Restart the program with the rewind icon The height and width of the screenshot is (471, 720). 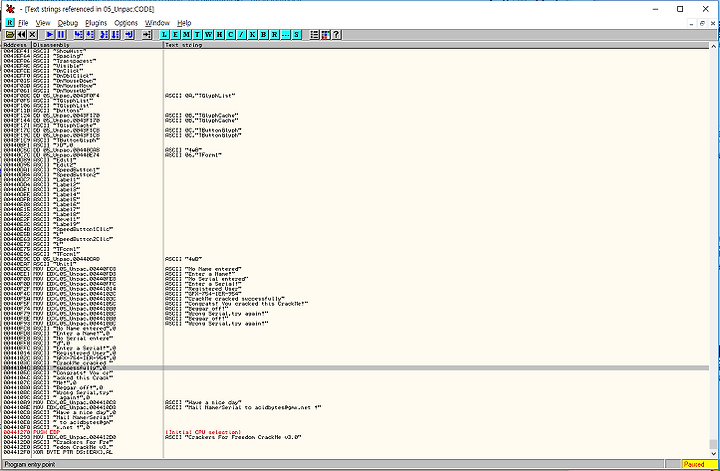point(21,34)
